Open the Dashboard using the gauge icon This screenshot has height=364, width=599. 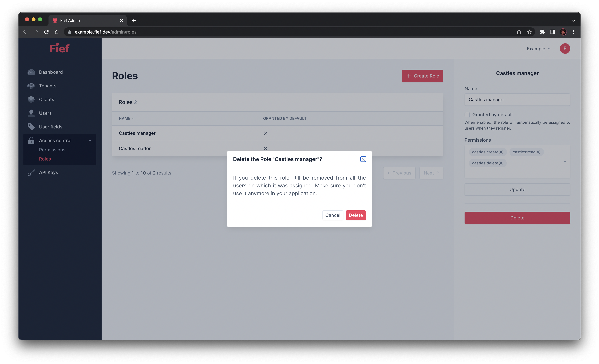pyautogui.click(x=31, y=72)
